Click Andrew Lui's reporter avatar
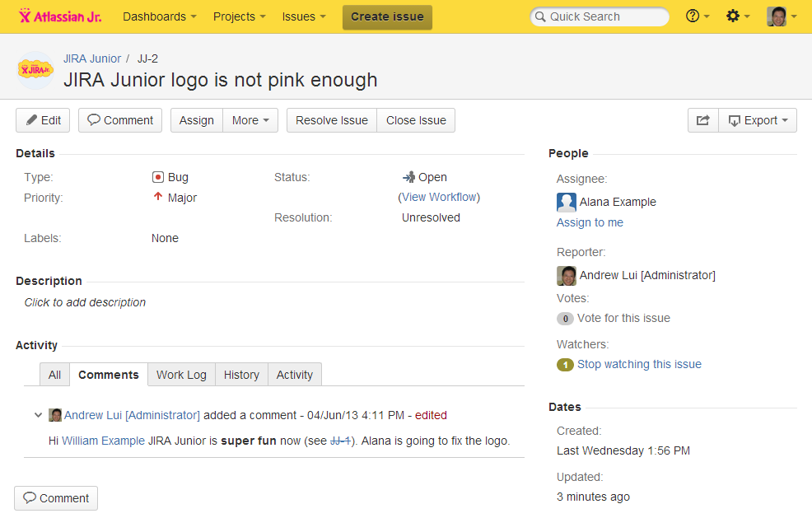The height and width of the screenshot is (518, 812). [567, 276]
